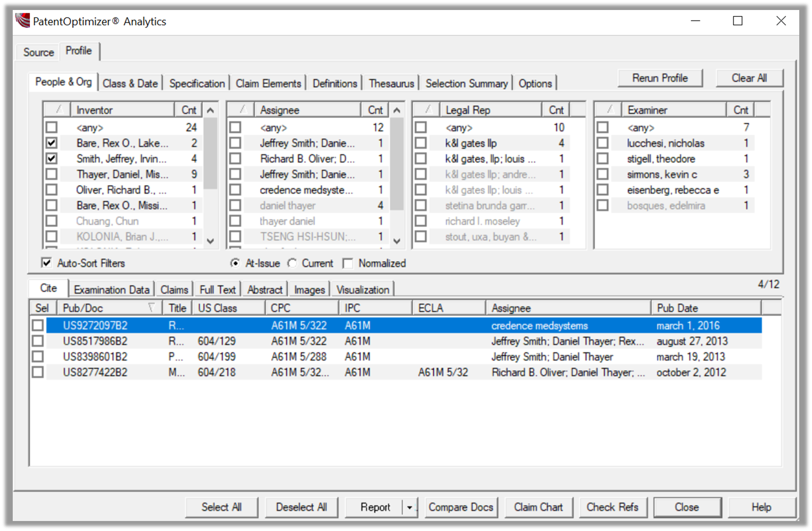
Task: Open the Visualization tab
Action: (x=363, y=290)
